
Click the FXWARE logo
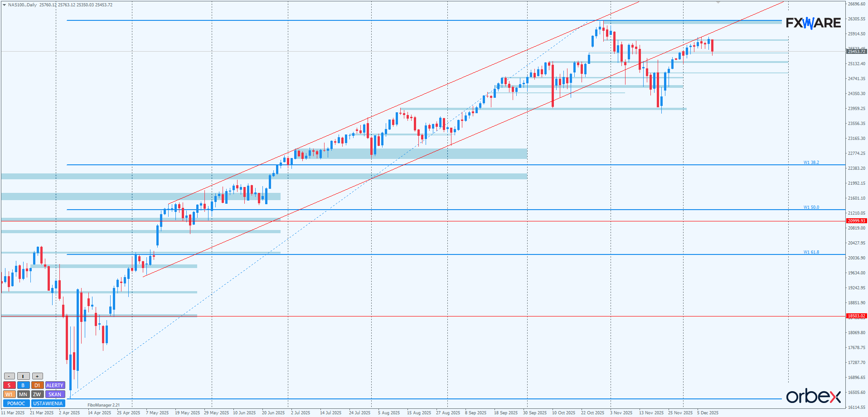click(813, 23)
